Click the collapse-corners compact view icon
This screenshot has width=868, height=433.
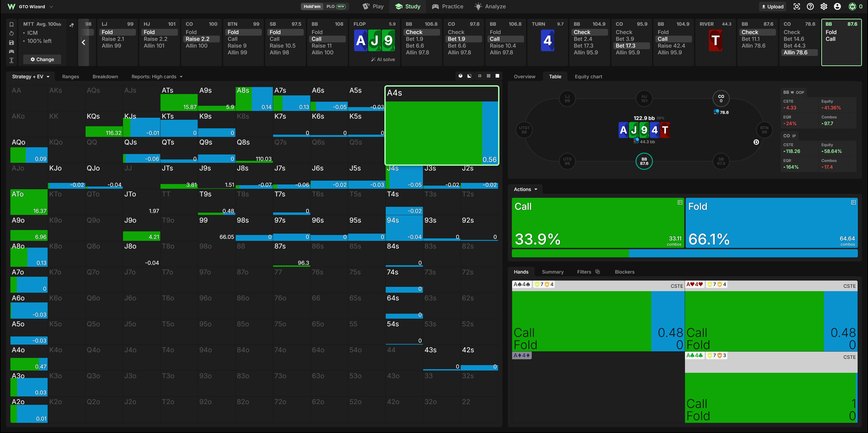point(480,76)
